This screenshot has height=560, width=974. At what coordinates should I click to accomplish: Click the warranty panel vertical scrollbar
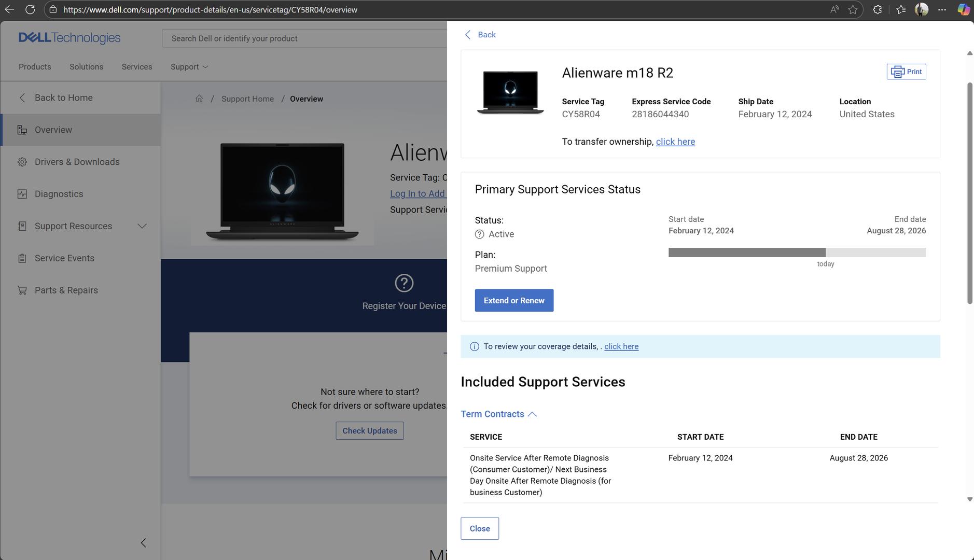coord(969,193)
